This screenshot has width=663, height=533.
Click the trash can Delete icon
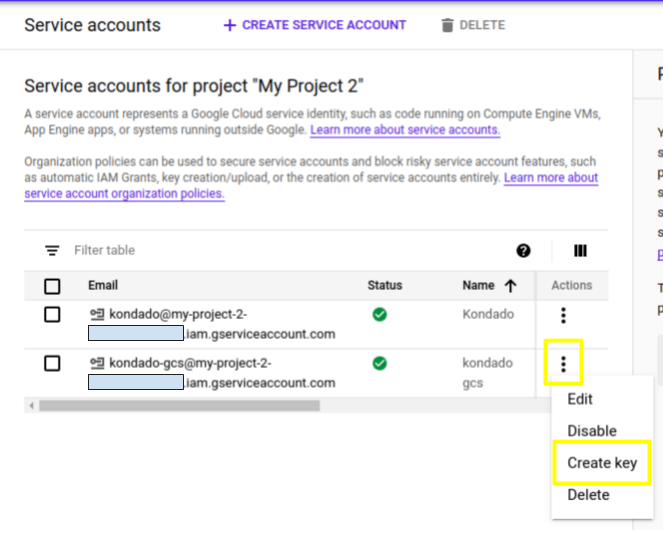point(446,25)
